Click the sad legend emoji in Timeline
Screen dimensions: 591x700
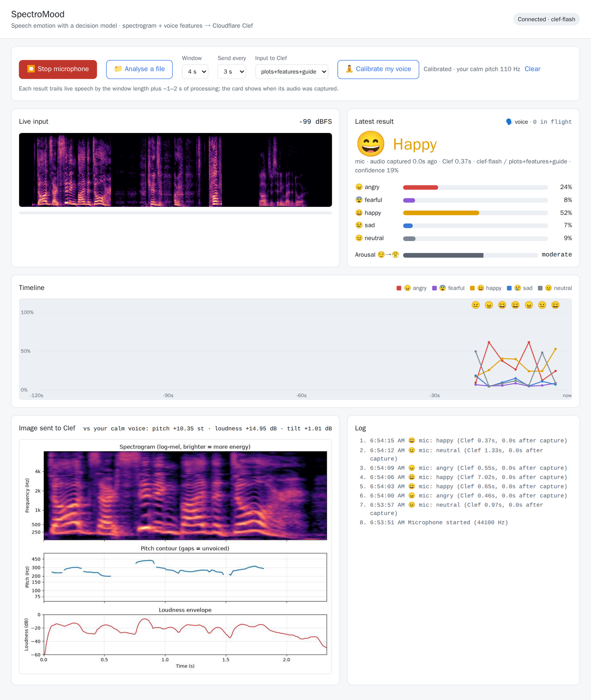point(518,288)
